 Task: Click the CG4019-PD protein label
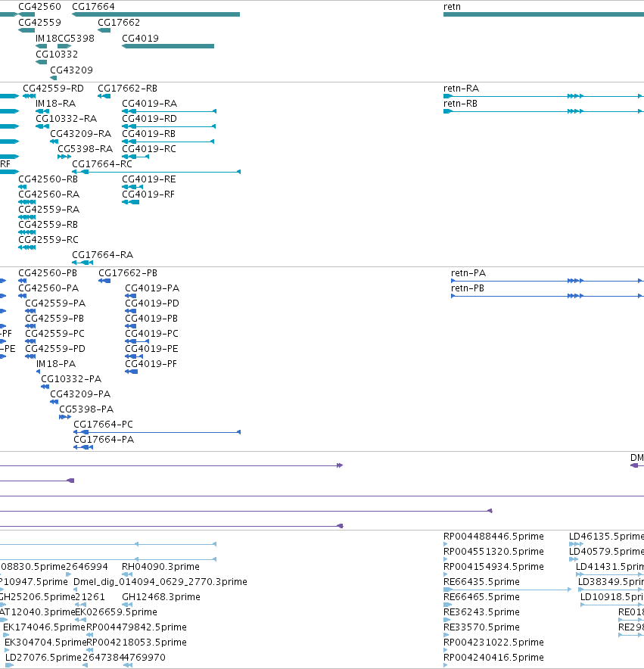152,303
